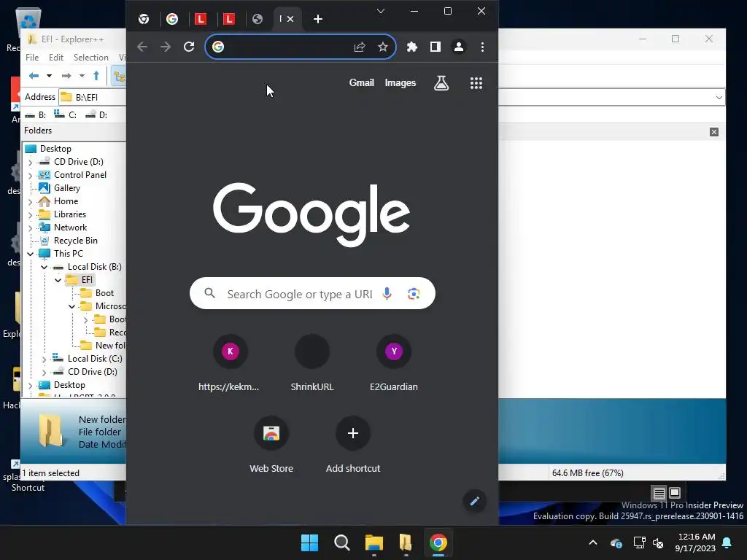747x560 pixels.
Task: Add a new shortcut tile
Action: pos(353,446)
